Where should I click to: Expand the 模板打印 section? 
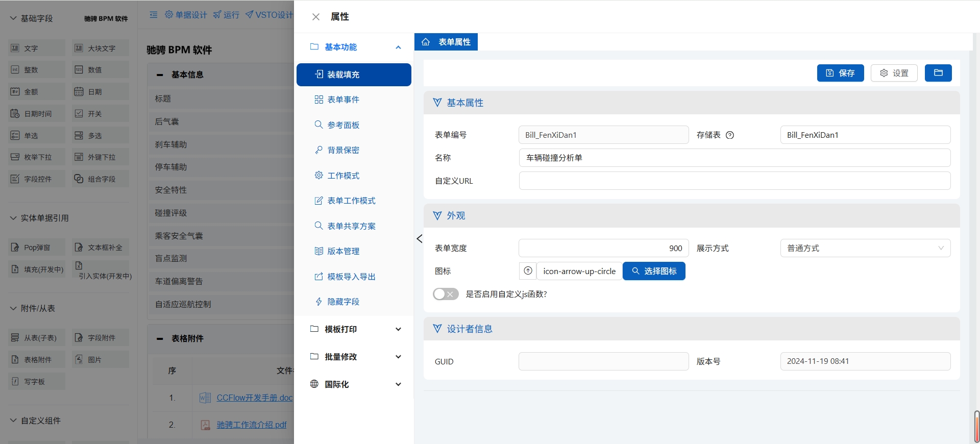(355, 329)
